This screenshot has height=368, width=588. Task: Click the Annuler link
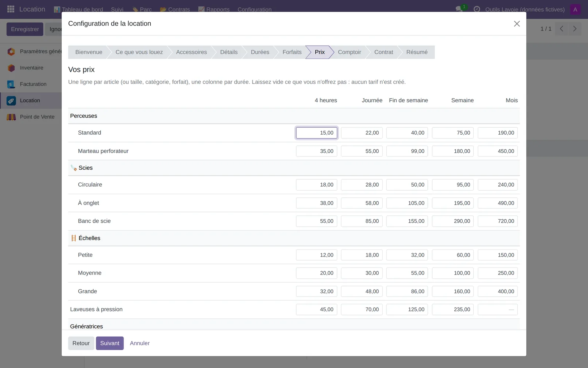click(x=140, y=343)
